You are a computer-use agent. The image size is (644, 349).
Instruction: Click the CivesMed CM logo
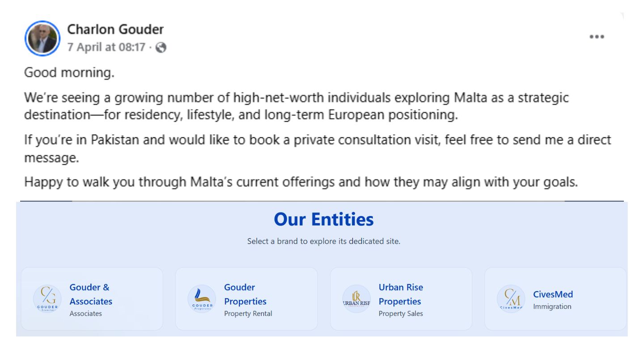click(511, 299)
